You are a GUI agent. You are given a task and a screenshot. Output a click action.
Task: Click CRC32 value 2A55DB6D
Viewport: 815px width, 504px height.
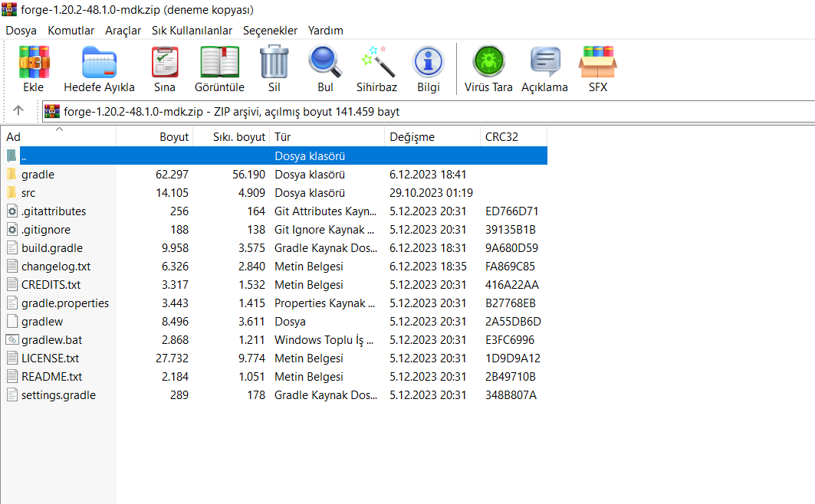pos(513,321)
